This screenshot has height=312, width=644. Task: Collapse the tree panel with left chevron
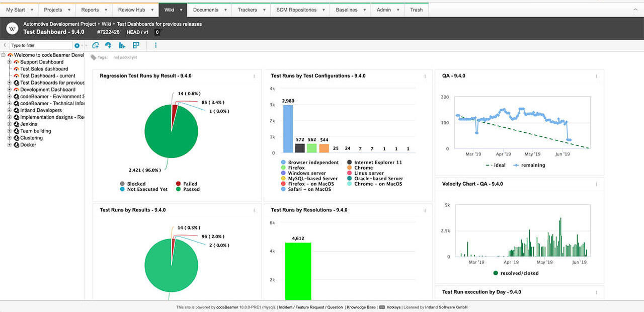(5, 45)
